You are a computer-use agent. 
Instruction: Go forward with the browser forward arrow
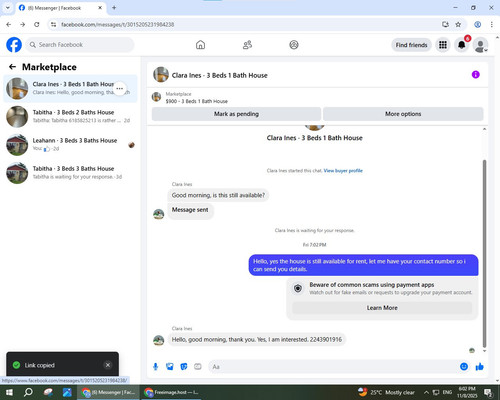tap(22, 24)
